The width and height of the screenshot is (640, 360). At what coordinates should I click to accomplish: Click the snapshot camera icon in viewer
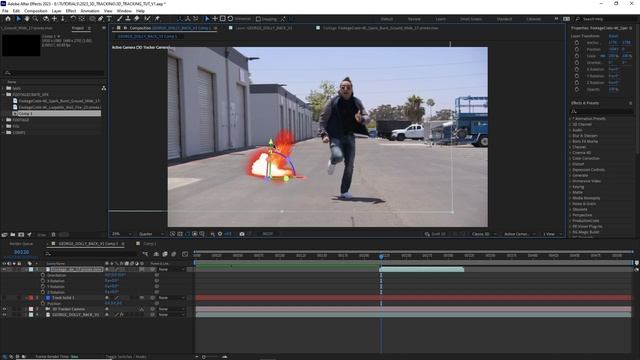[242, 234]
